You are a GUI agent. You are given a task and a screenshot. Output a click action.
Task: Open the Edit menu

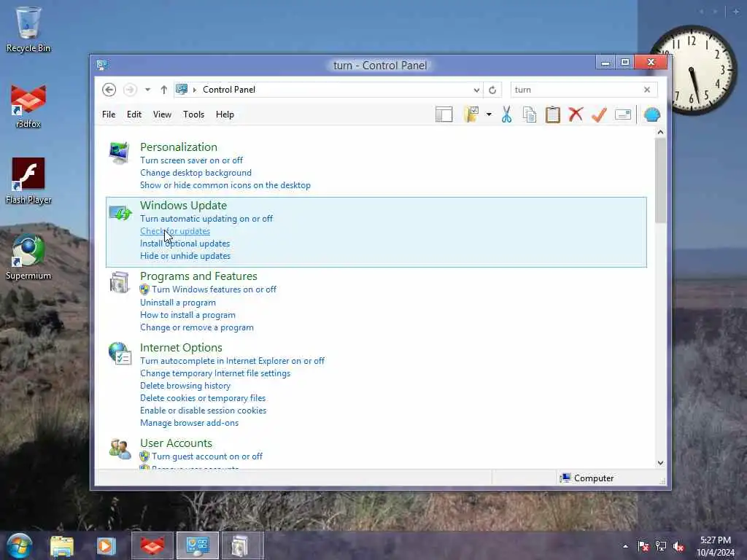coord(134,114)
